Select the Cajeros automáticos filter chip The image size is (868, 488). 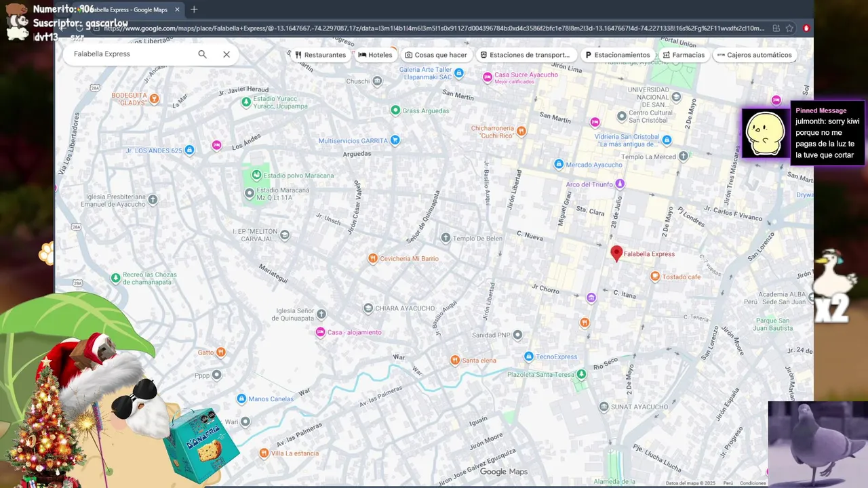754,55
